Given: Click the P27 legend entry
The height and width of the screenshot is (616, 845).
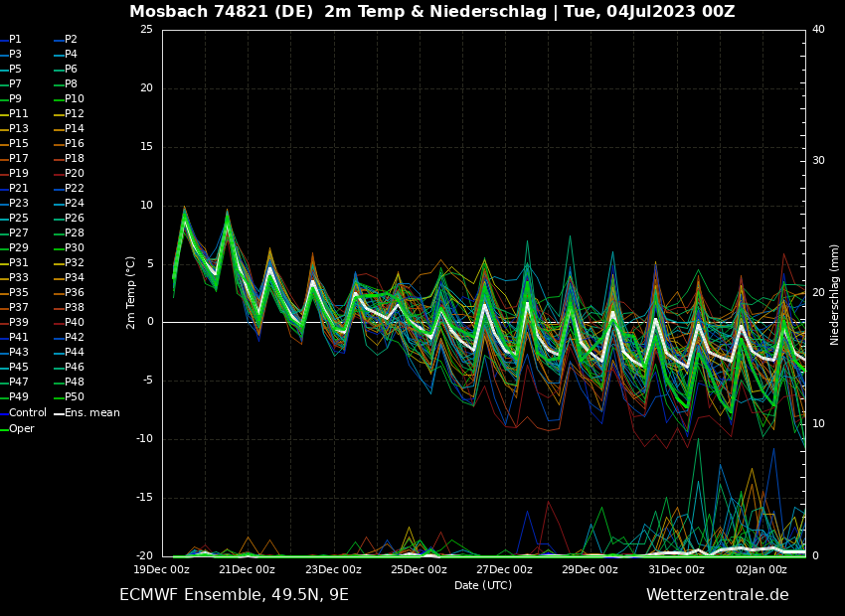Looking at the screenshot, I should (x=18, y=233).
